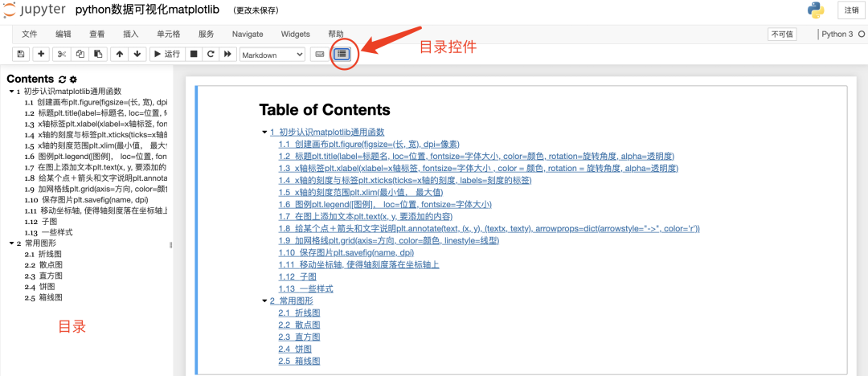
Task: Open link 1 初步认识matplotlib通用函数 in the cell
Action: click(x=327, y=133)
